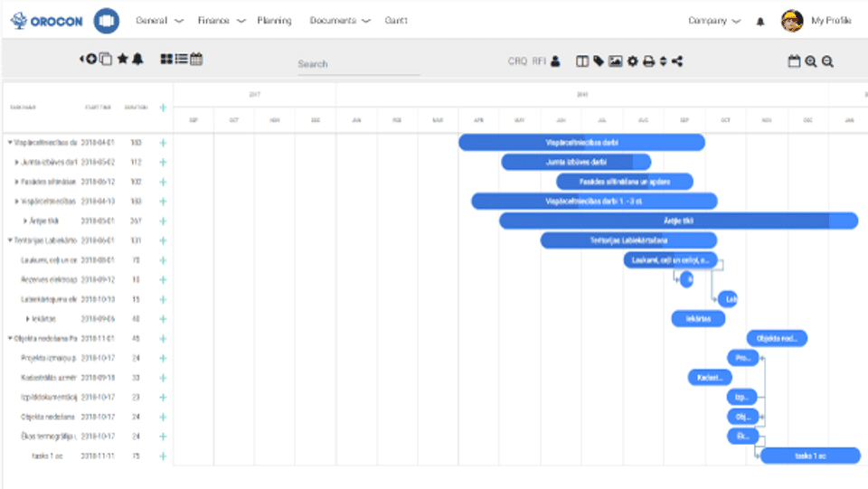This screenshot has width=868, height=489.
Task: Expand the Jumta izbūves darbi row
Action: tap(16, 162)
